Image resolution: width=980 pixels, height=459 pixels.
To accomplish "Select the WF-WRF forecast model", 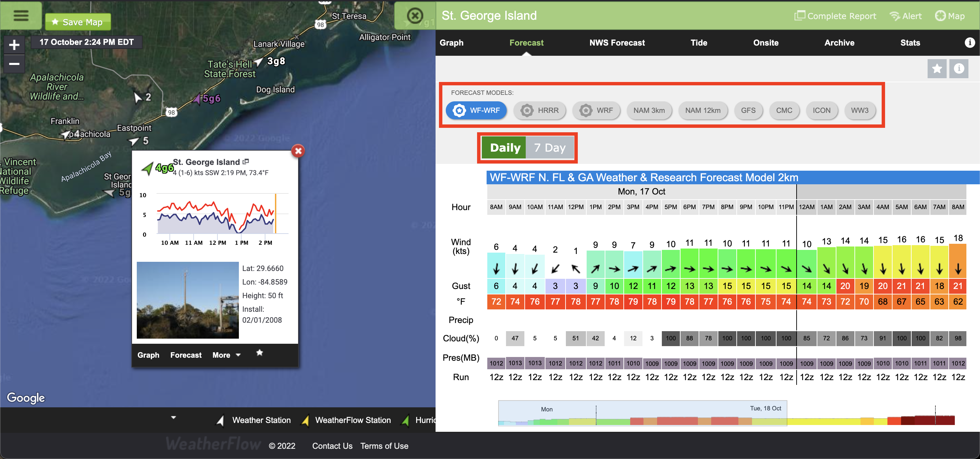I will tap(476, 111).
